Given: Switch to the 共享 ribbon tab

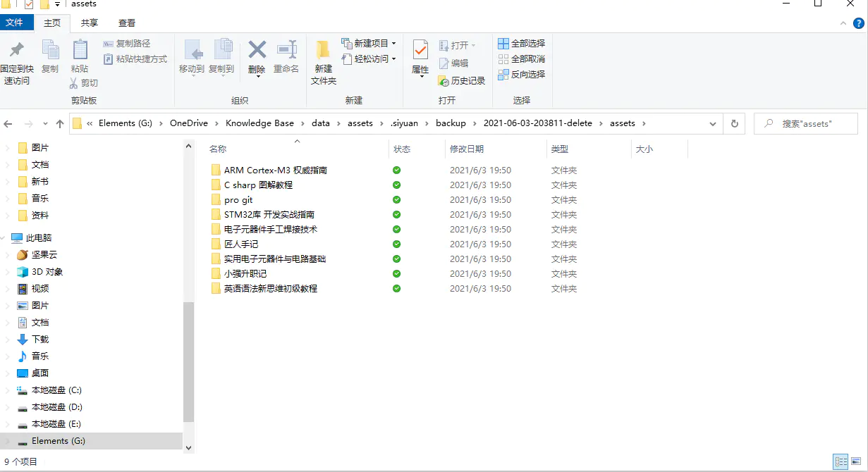Looking at the screenshot, I should 90,23.
